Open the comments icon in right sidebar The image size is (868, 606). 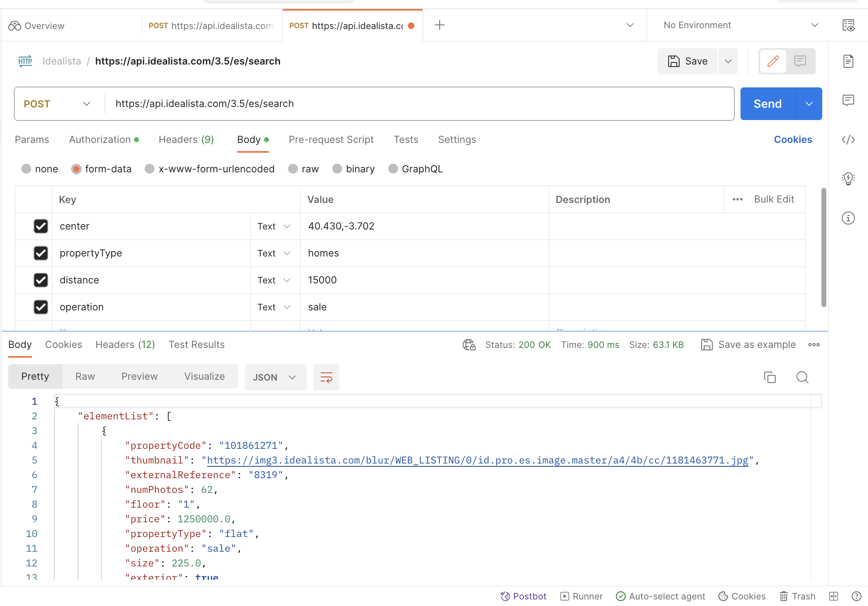click(848, 100)
